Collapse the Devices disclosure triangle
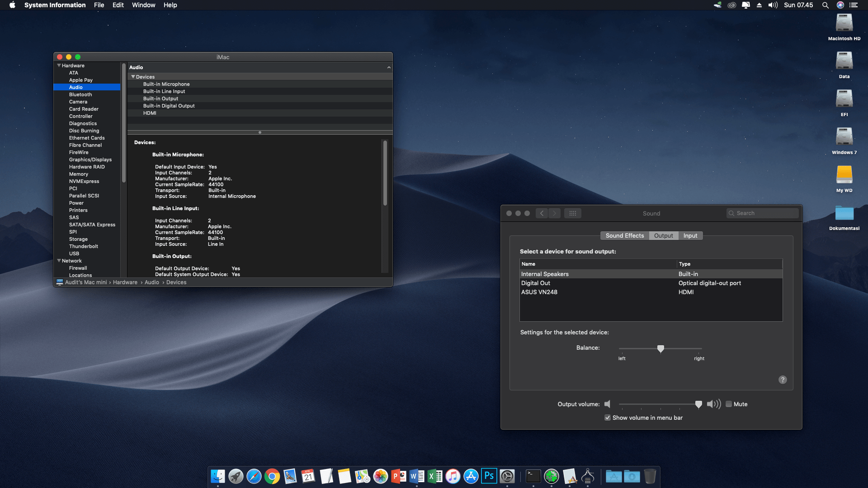868x488 pixels. coord(133,77)
